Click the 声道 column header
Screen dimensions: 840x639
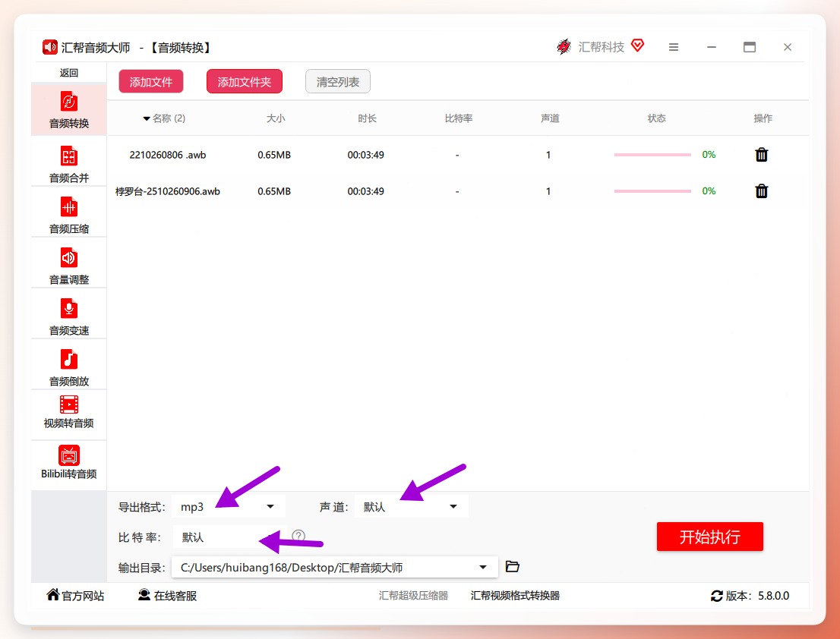[550, 118]
